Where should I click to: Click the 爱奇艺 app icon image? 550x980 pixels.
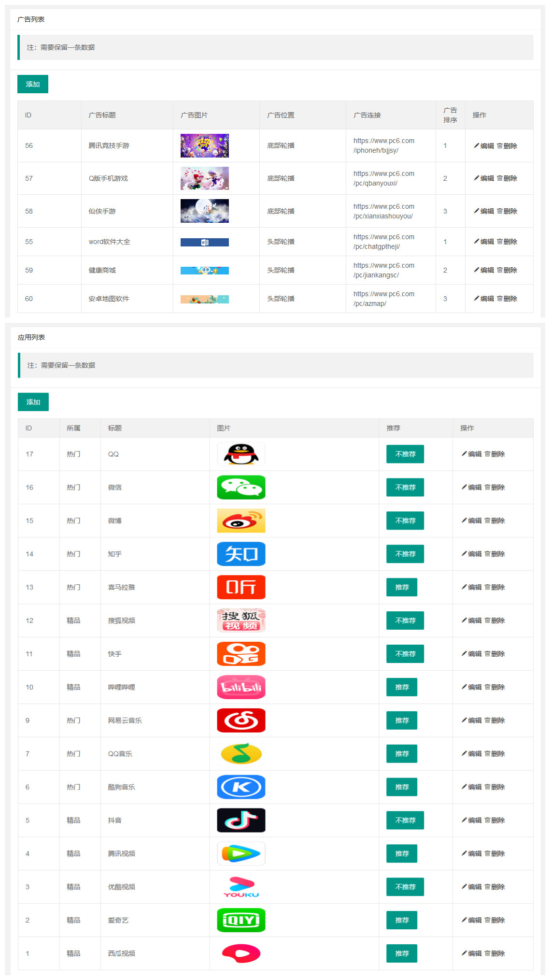pyautogui.click(x=241, y=921)
